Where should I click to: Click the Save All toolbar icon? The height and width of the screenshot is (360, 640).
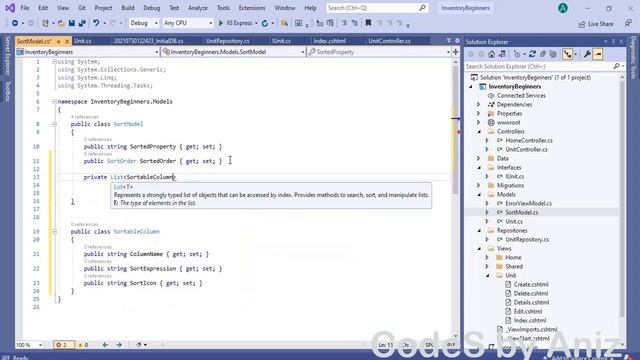pos(82,23)
